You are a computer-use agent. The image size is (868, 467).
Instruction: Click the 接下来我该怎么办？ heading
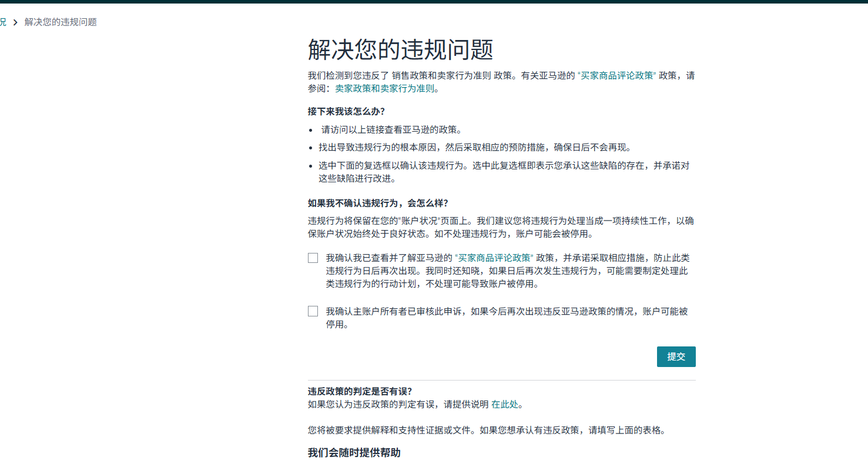tap(346, 111)
